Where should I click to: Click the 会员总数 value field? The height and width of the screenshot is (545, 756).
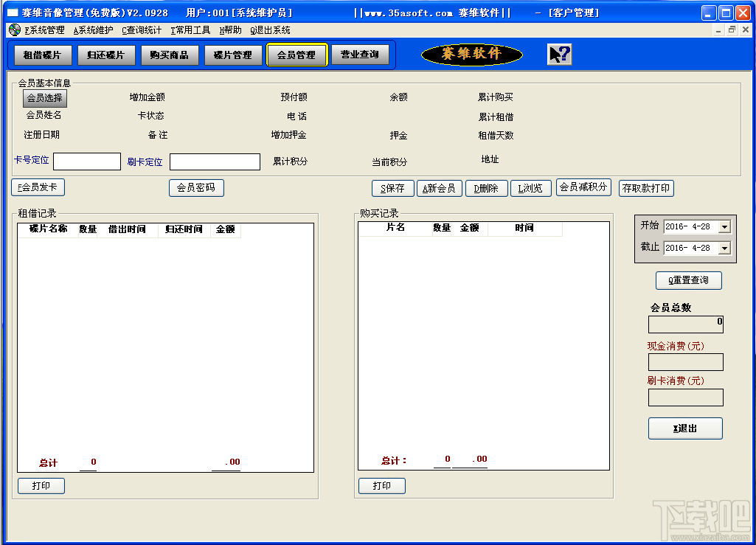coord(686,324)
